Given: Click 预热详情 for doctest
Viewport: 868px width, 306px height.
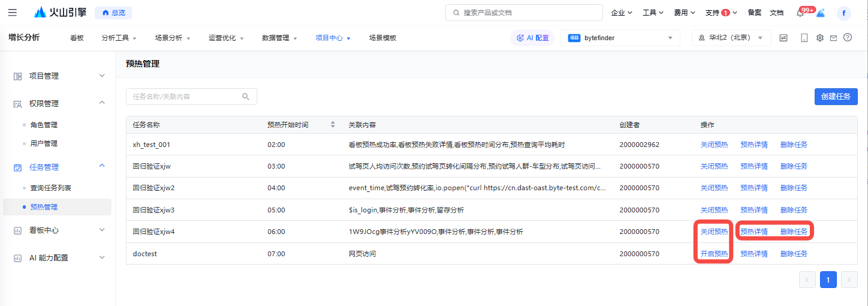Looking at the screenshot, I should (x=754, y=254).
